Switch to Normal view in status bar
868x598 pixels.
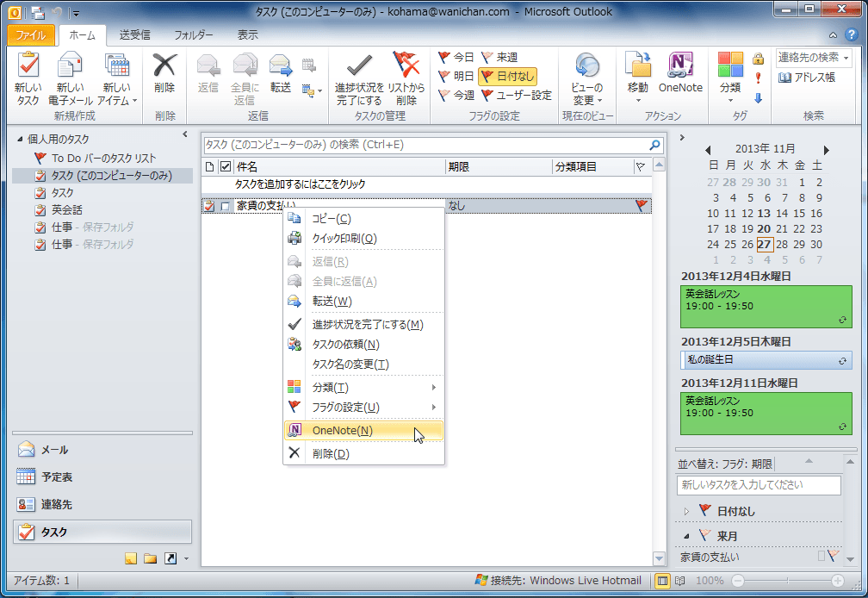coord(661,581)
